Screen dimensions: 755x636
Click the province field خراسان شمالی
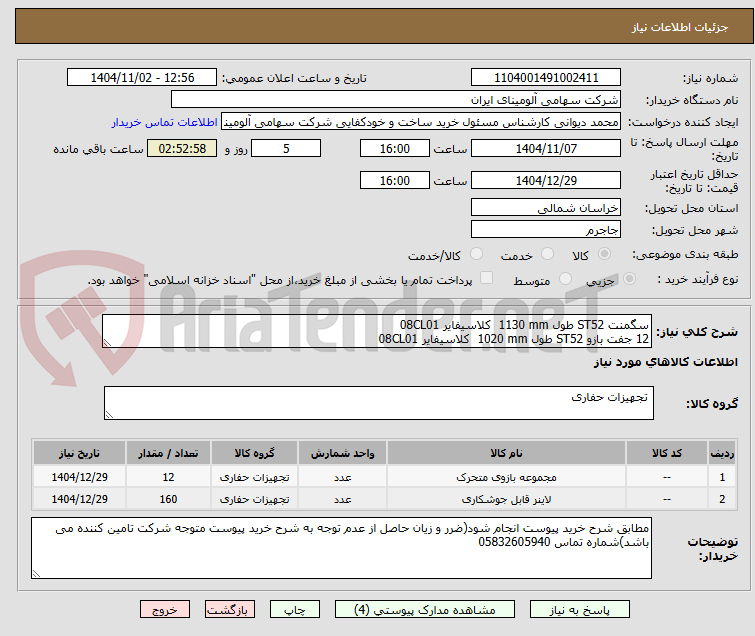click(x=546, y=208)
